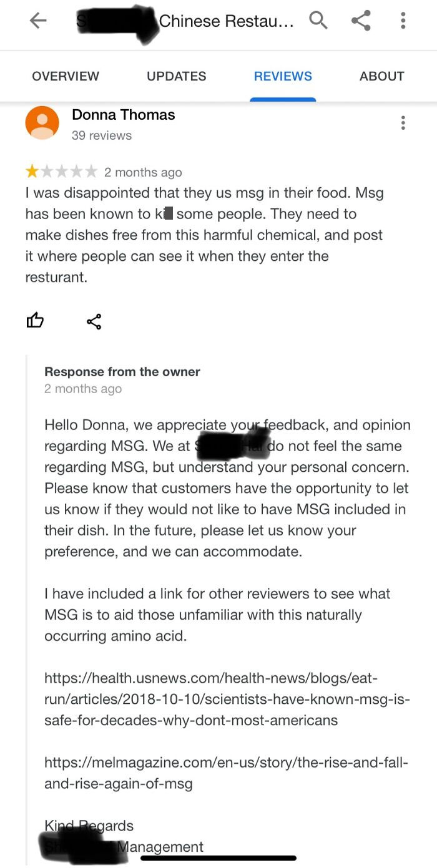Open the three-dot menu on Donna's review
The width and height of the screenshot is (437, 868).
[403, 123]
